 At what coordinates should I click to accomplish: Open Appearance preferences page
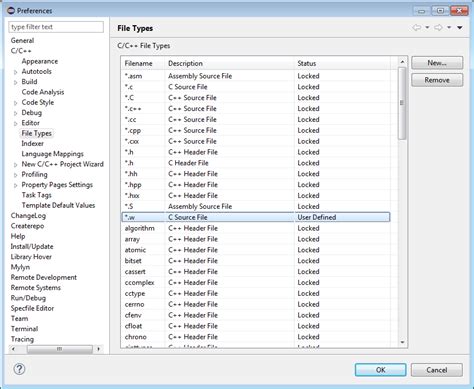[40, 61]
